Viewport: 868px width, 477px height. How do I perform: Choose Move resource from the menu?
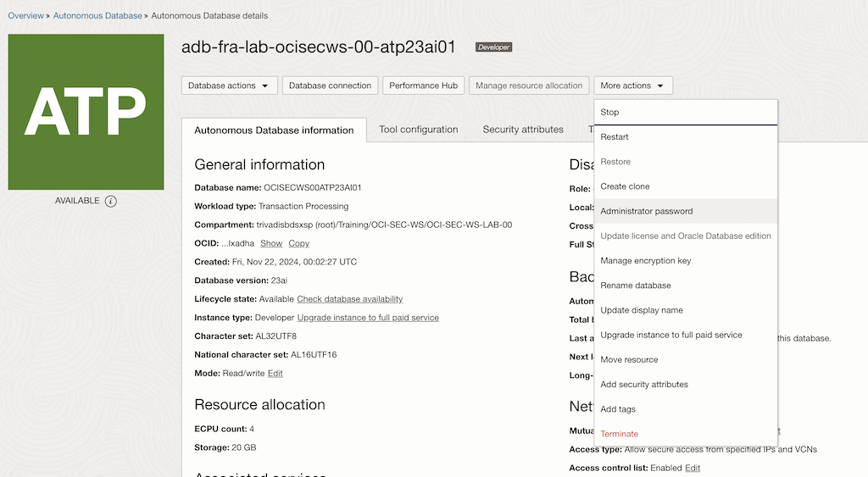685,360
